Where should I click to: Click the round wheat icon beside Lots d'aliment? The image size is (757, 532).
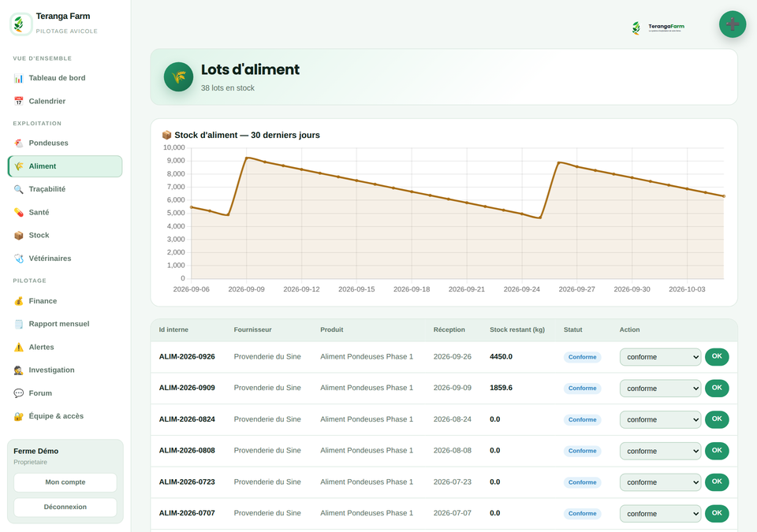pyautogui.click(x=178, y=76)
